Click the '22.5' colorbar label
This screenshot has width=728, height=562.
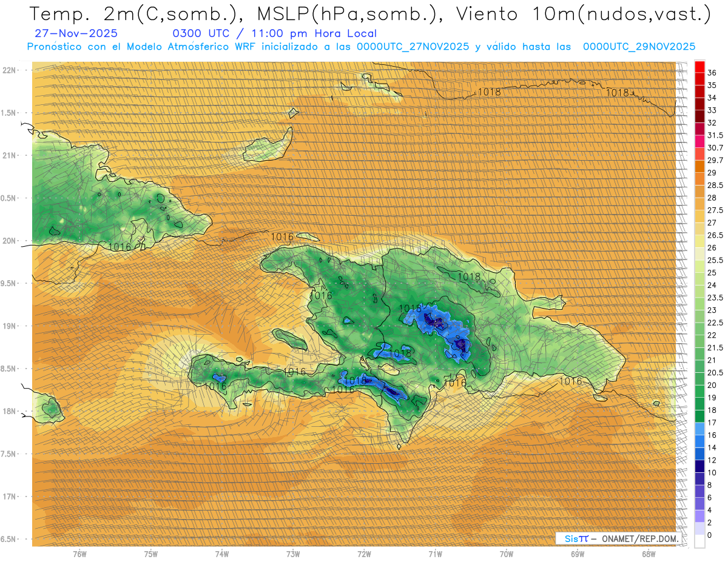pos(715,323)
